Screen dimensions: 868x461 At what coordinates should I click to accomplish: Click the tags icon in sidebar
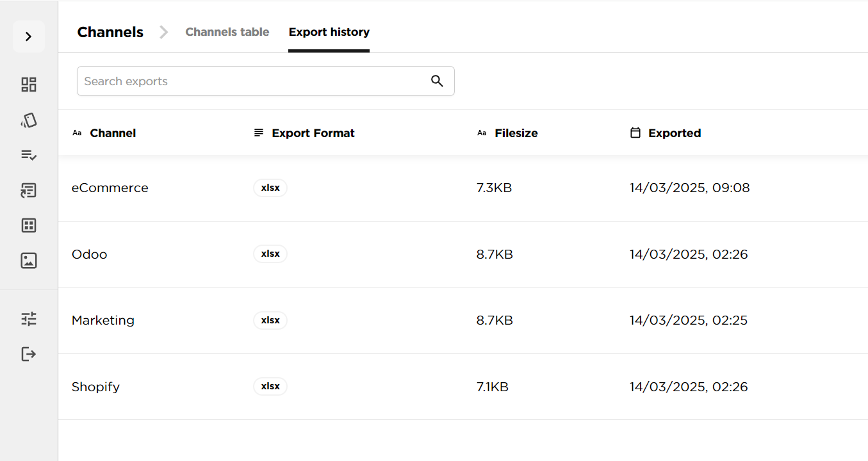click(x=29, y=120)
